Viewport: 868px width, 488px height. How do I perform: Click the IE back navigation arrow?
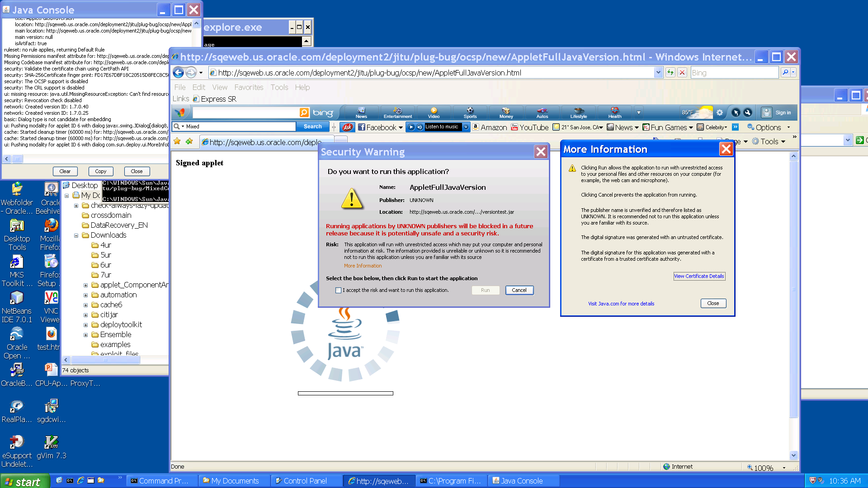179,73
